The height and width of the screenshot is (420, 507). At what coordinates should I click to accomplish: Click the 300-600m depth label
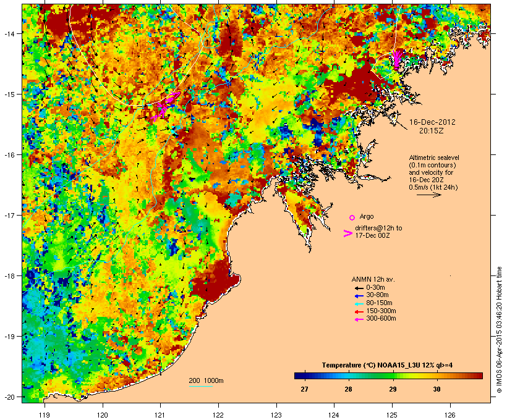(381, 319)
